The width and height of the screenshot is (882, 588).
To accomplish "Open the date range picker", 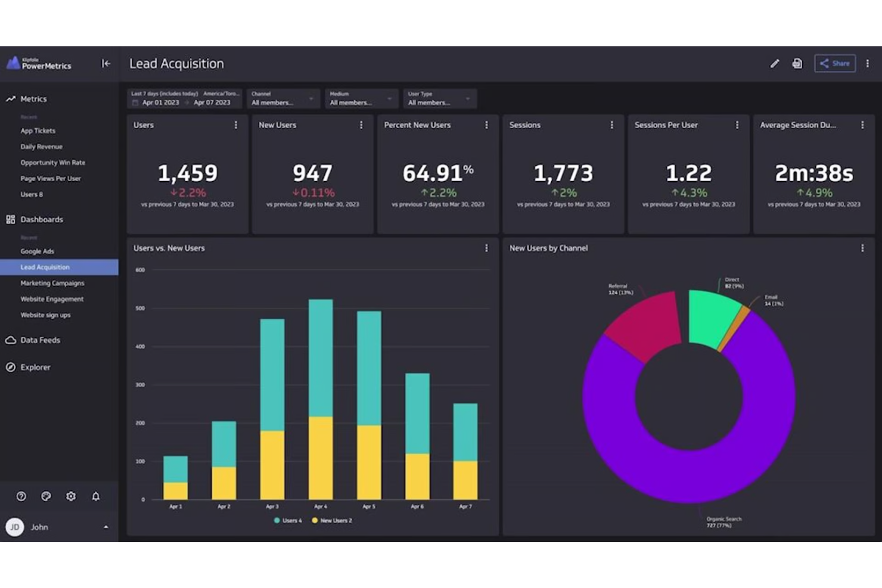I will click(185, 98).
